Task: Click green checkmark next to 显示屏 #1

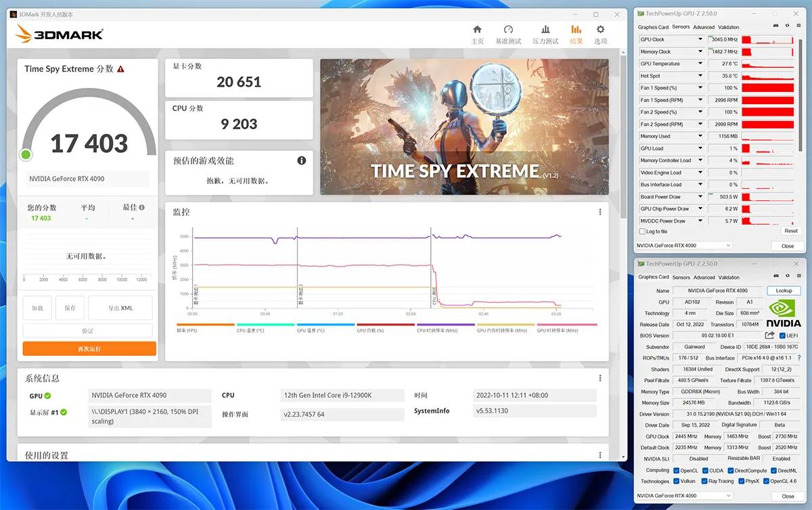Action: (x=64, y=411)
